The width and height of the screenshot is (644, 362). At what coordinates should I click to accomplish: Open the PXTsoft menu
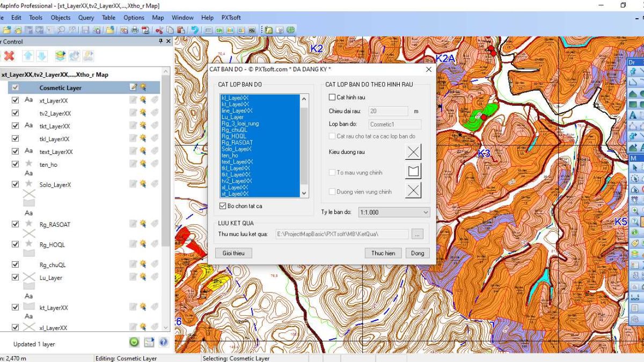click(x=231, y=18)
